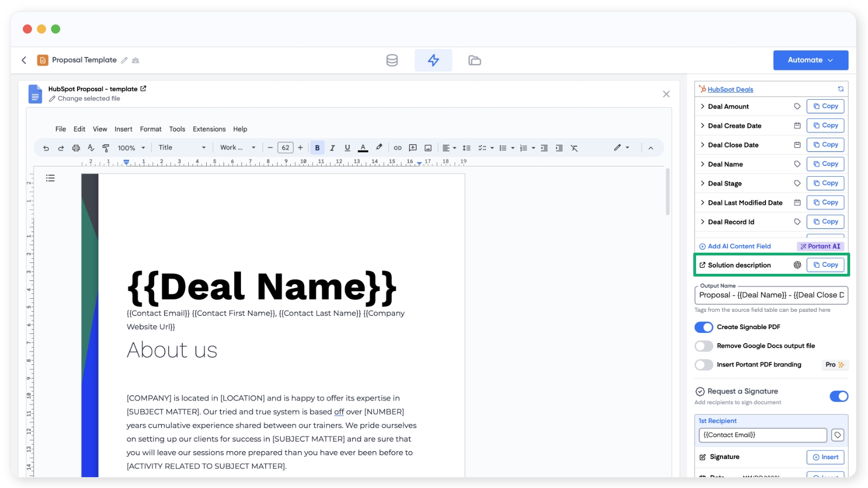Click the insert link toolbar icon
Image resolution: width=868 pixels, height=488 pixels.
[x=398, y=148]
